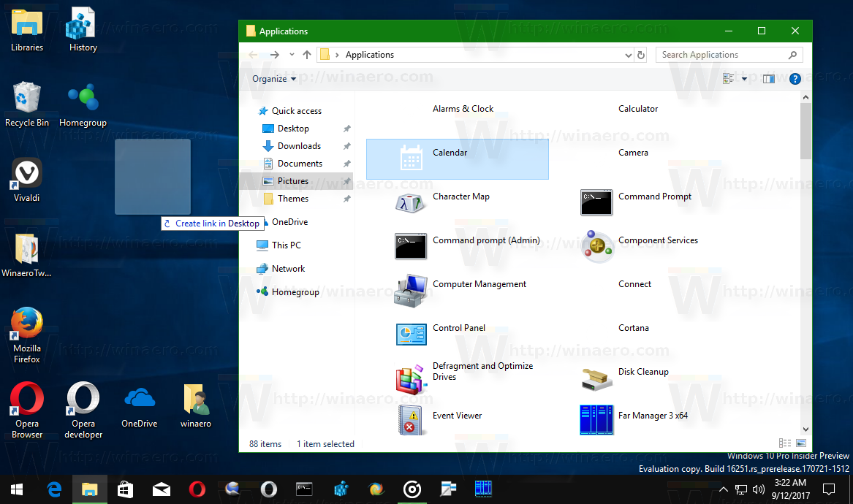Image resolution: width=853 pixels, height=504 pixels.
Task: Toggle the preview pane button
Action: pos(768,79)
